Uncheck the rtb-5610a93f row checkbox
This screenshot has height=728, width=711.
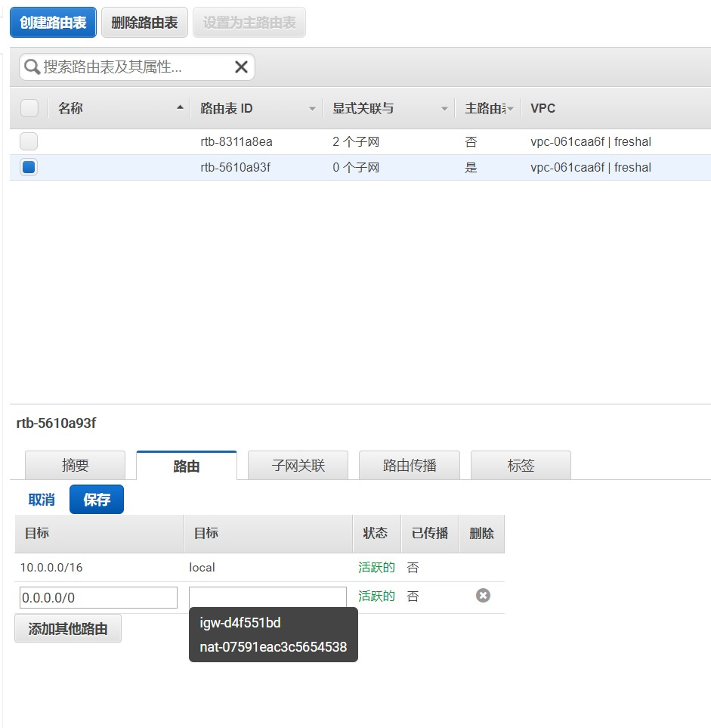click(x=29, y=167)
